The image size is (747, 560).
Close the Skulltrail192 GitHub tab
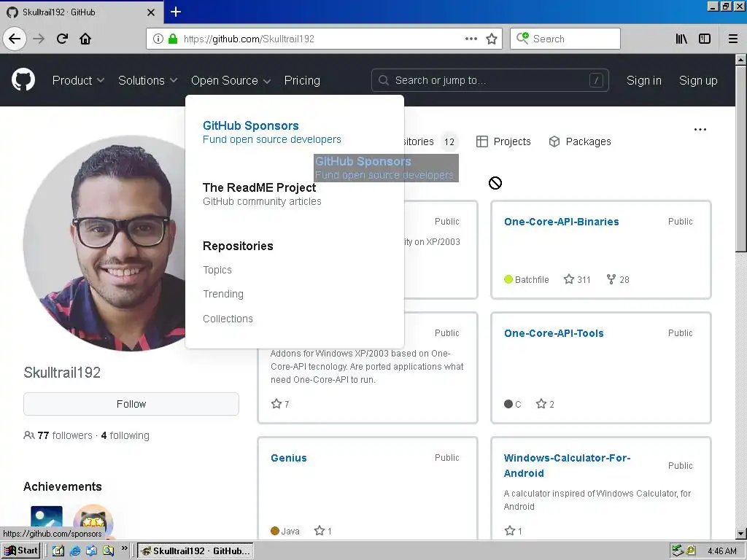click(150, 12)
